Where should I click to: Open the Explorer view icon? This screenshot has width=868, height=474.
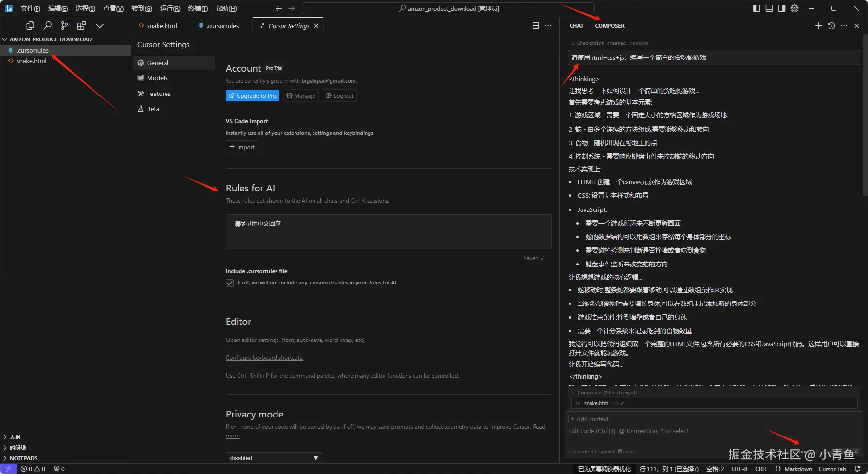coord(30,26)
